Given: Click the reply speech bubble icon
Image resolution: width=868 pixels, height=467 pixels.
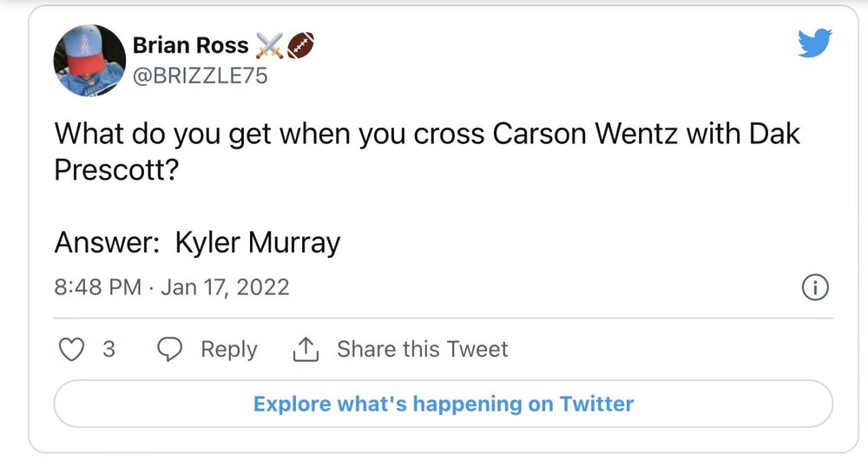Looking at the screenshot, I should pos(171,349).
